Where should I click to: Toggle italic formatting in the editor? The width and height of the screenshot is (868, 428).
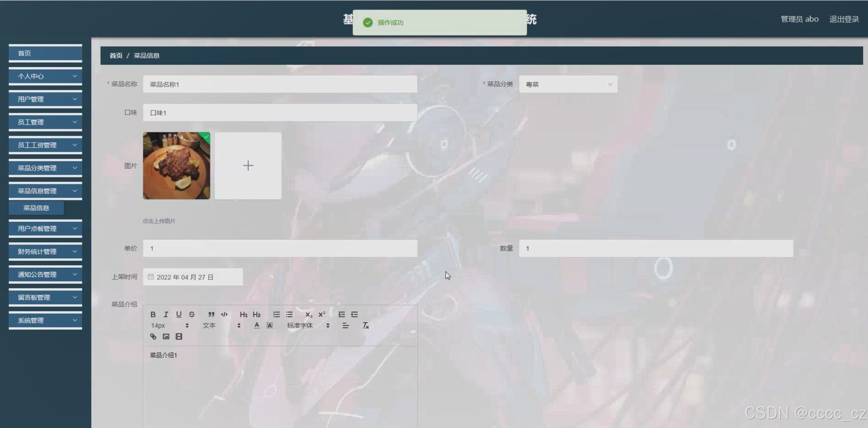166,314
